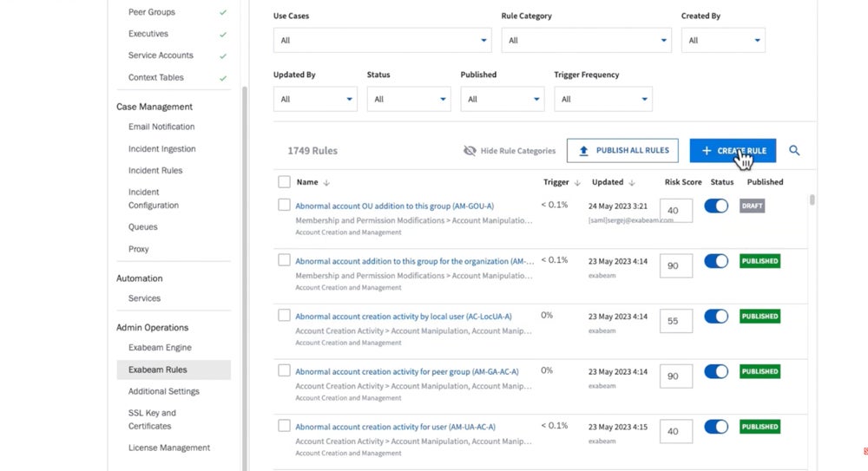Click the 1749 Rules count text
Screen dimensions: 868x471
[312, 151]
